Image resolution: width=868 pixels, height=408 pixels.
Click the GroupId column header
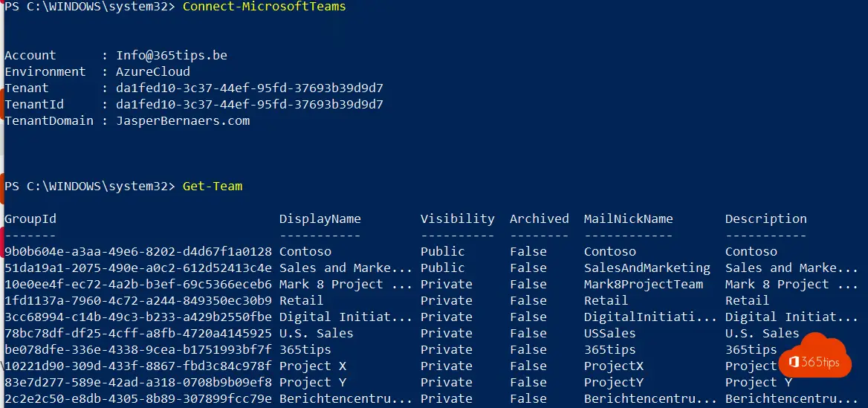coord(30,218)
